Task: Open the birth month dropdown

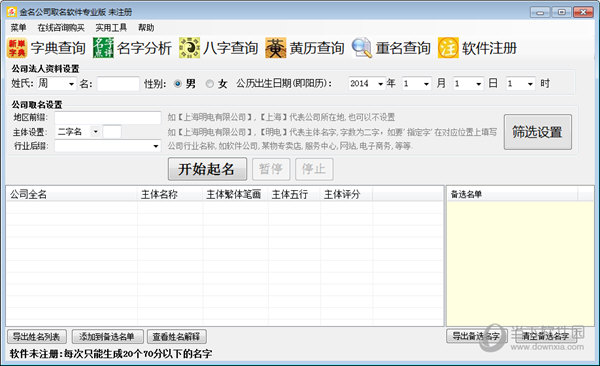Action: point(426,84)
